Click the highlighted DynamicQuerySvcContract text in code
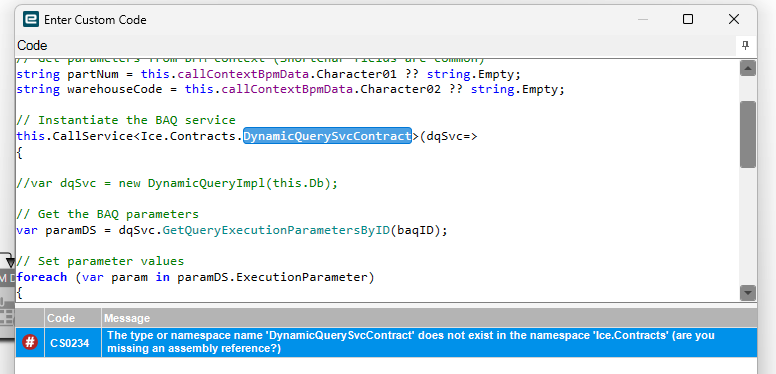 click(327, 136)
